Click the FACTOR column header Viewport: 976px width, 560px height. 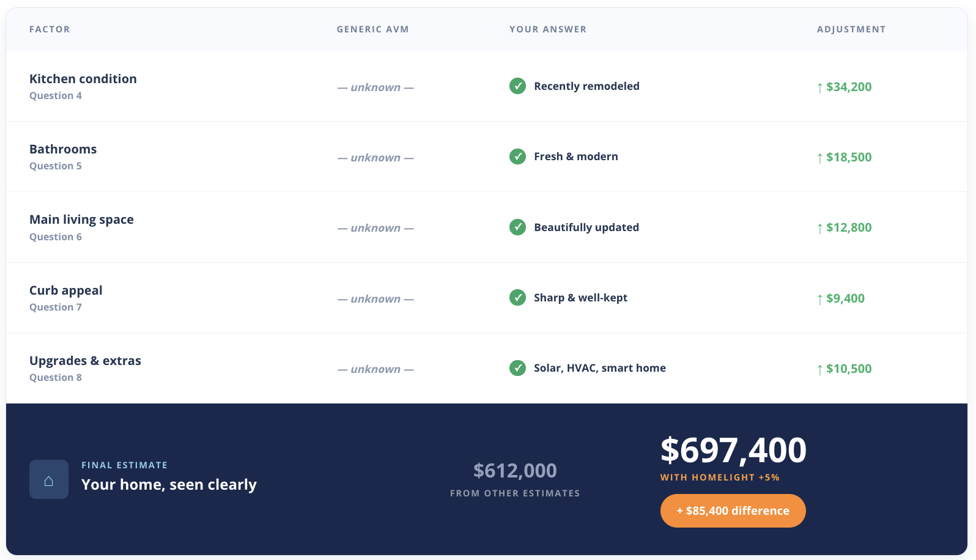click(x=50, y=29)
